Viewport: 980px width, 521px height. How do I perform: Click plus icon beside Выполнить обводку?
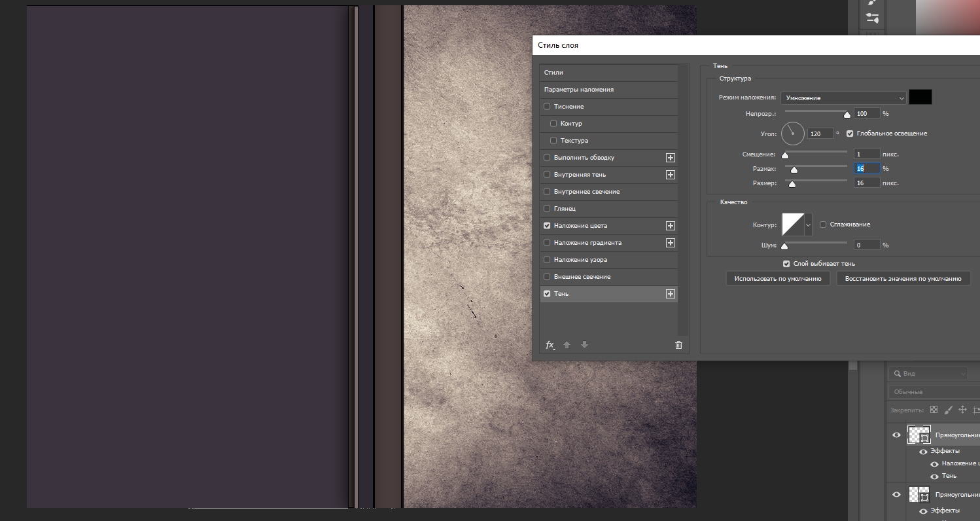click(x=670, y=158)
